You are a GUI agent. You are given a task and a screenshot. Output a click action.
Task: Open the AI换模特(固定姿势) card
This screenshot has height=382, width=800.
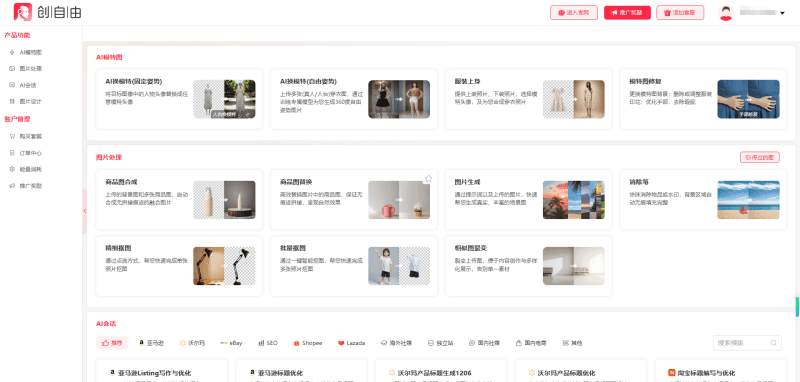179,99
